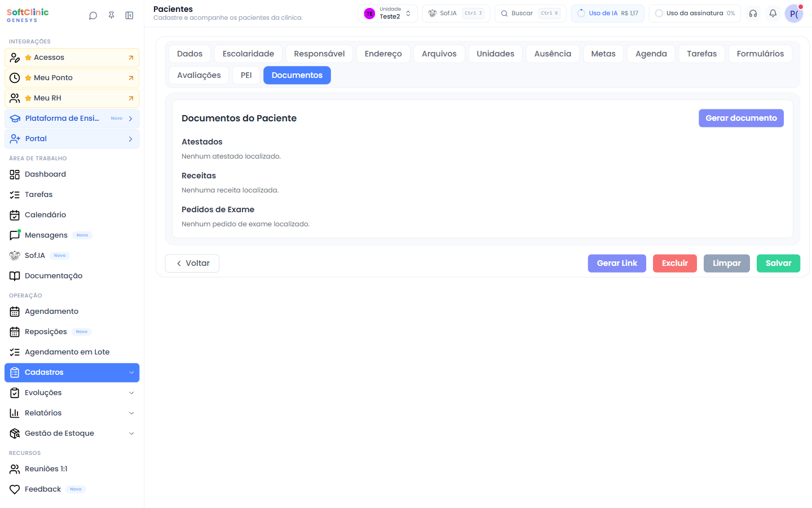Expand Plataforma de Ensino item
Viewport: 812px width, 508px height.
tap(72, 119)
